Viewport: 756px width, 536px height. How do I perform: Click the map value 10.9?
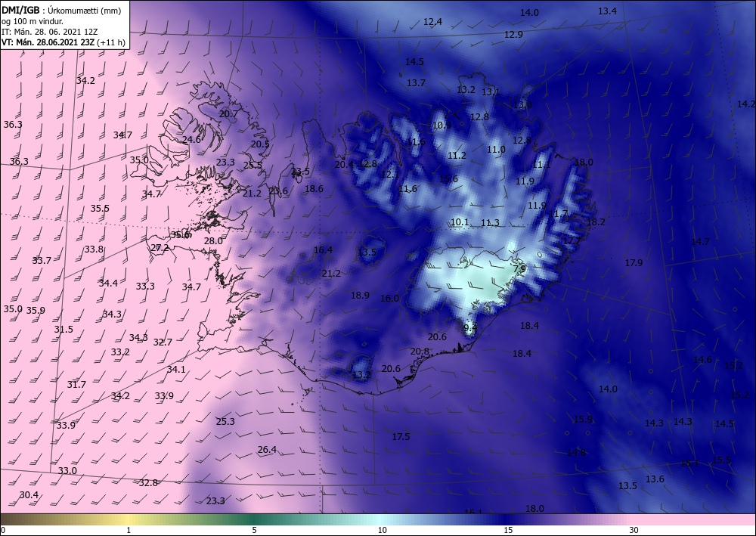coord(442,125)
